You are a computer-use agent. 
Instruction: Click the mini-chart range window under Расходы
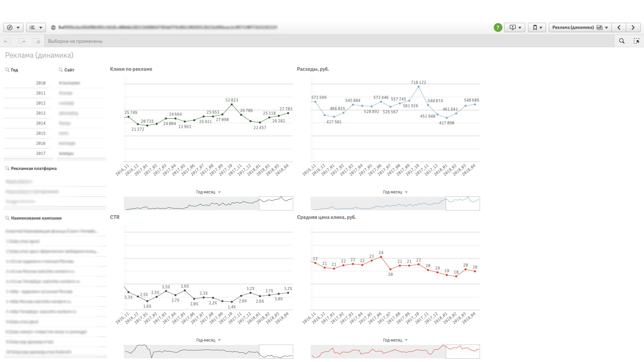click(463, 203)
